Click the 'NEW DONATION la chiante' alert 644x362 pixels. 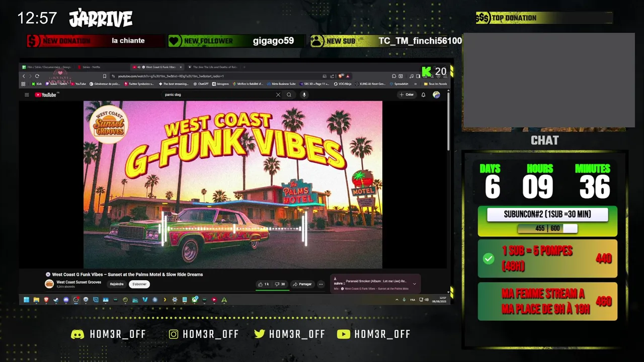pos(96,41)
